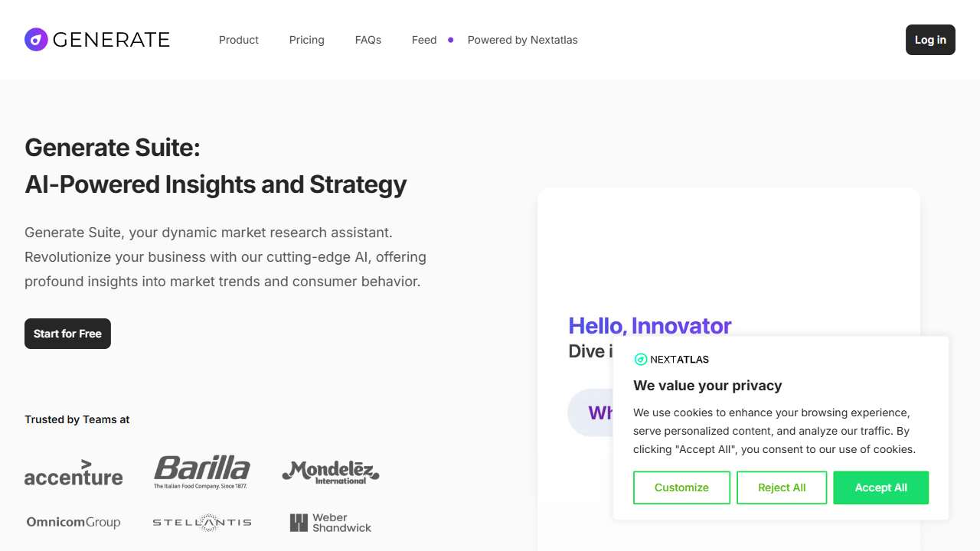Click the Weber Shandwick logo

[331, 523]
